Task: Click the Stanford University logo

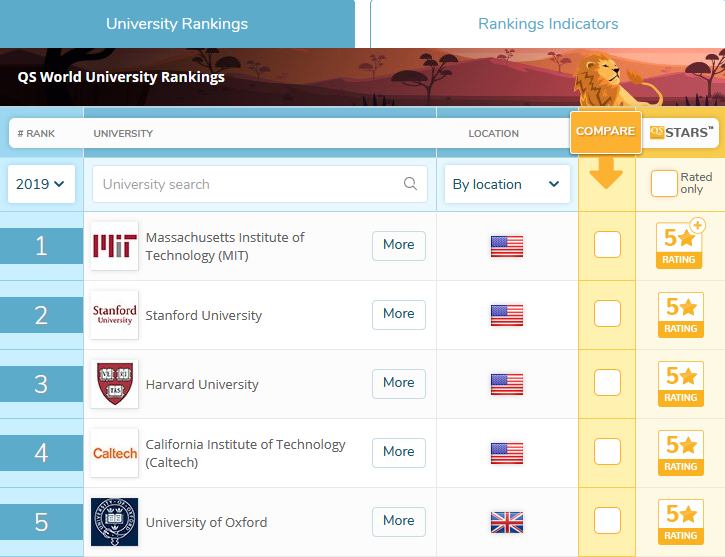Action: 115,315
